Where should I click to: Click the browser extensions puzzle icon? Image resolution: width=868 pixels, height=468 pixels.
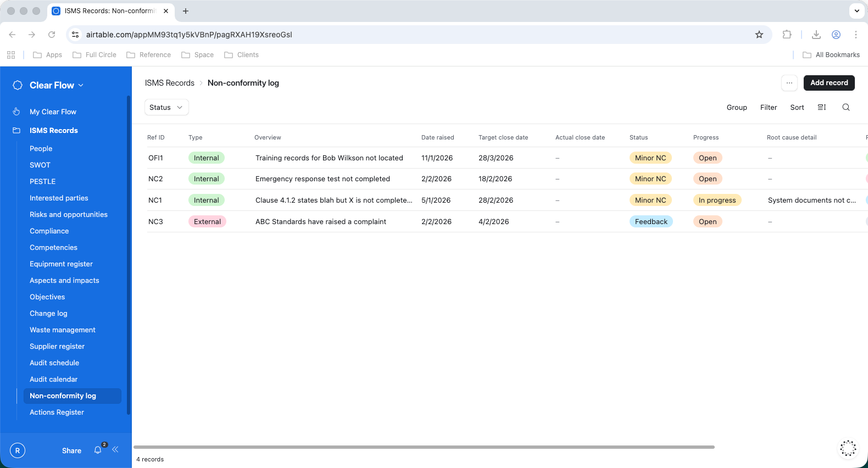point(787,35)
